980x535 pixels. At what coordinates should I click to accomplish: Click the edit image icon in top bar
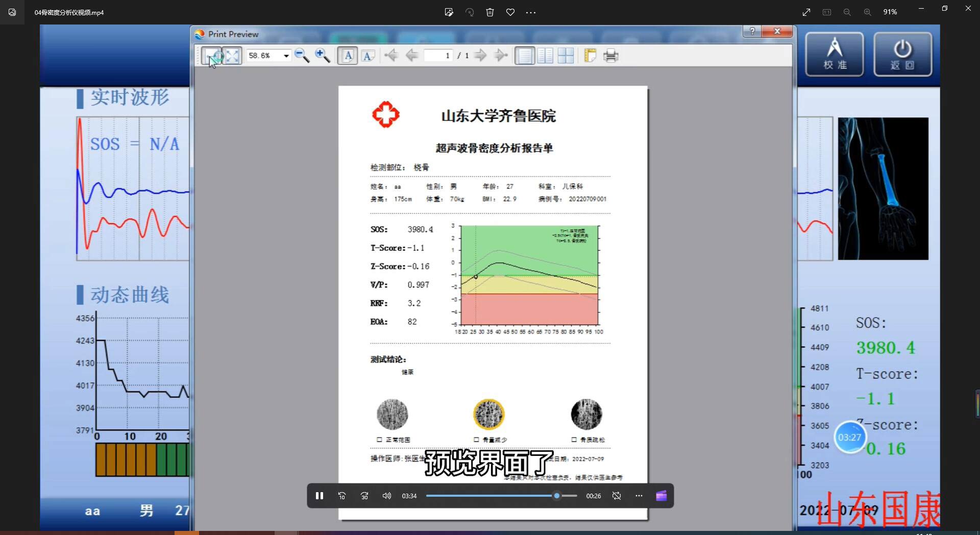click(449, 12)
